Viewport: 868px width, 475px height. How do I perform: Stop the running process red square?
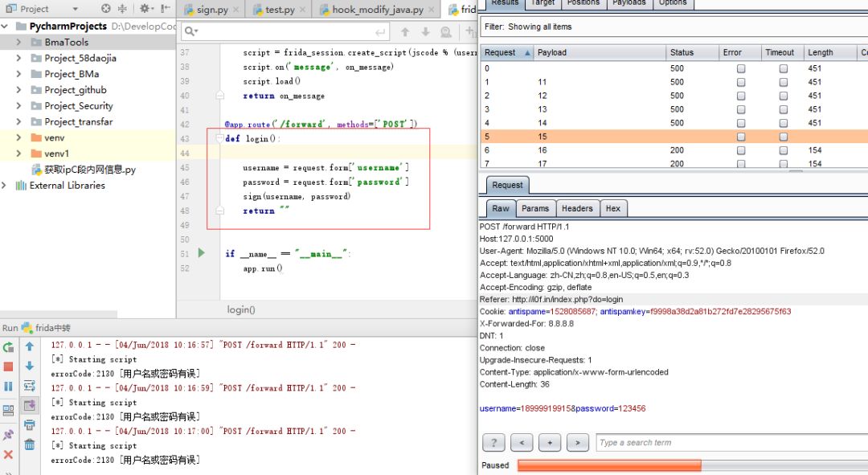pyautogui.click(x=8, y=366)
